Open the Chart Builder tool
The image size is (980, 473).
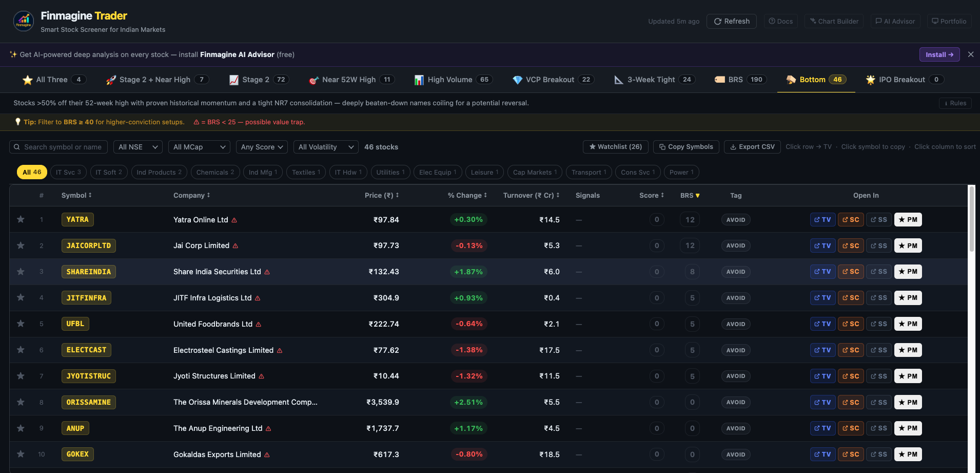pyautogui.click(x=834, y=21)
